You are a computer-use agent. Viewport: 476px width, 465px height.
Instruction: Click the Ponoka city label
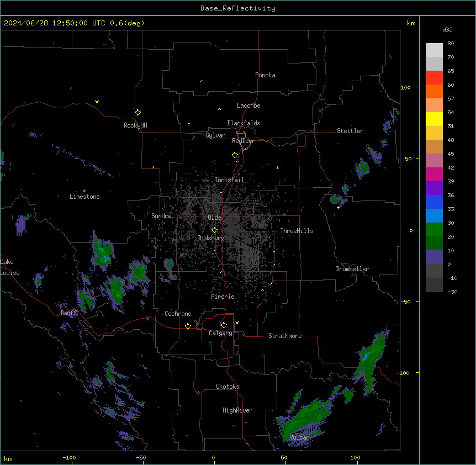pyautogui.click(x=265, y=75)
